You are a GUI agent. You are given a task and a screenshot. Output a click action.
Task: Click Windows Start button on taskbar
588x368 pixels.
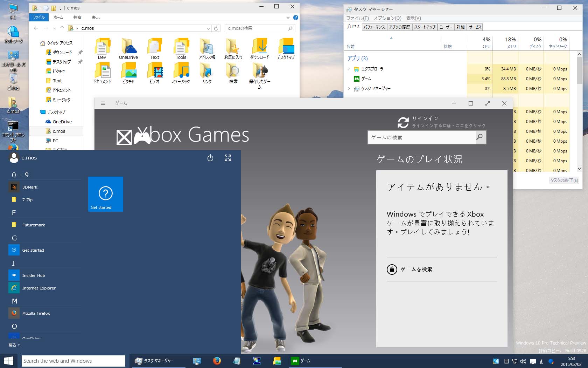[8, 361]
